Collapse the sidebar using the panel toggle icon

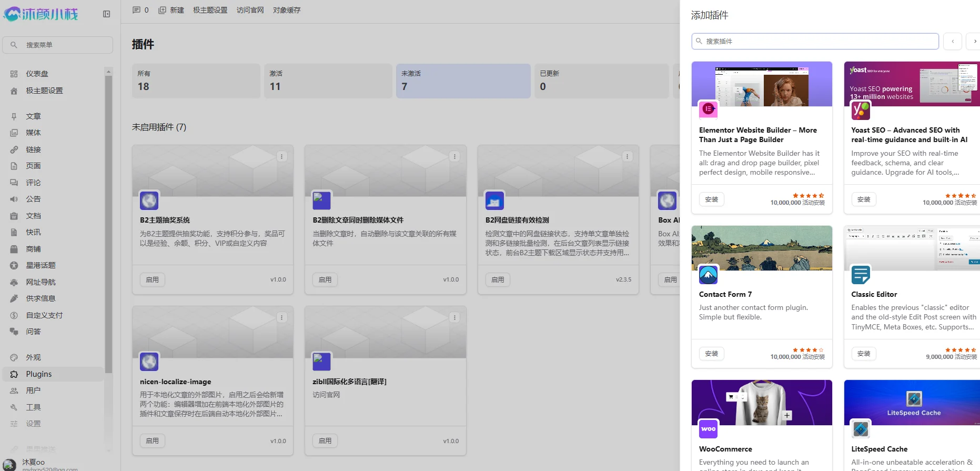106,14
